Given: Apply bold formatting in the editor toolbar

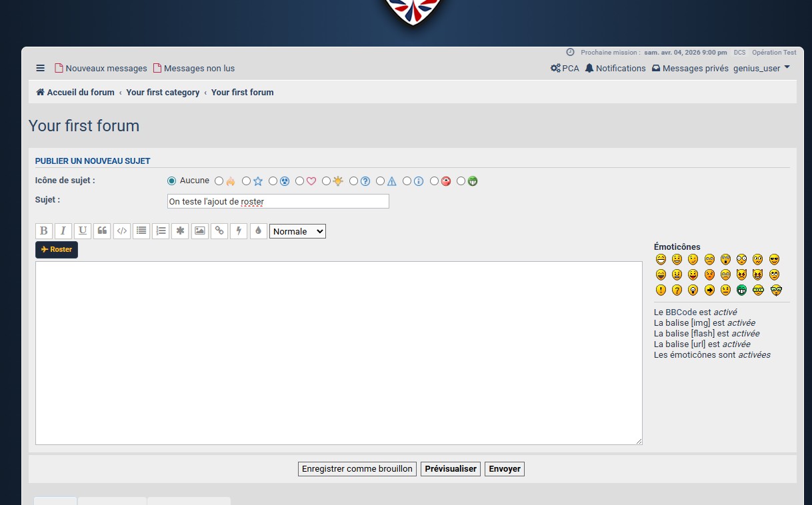Looking at the screenshot, I should tap(44, 231).
